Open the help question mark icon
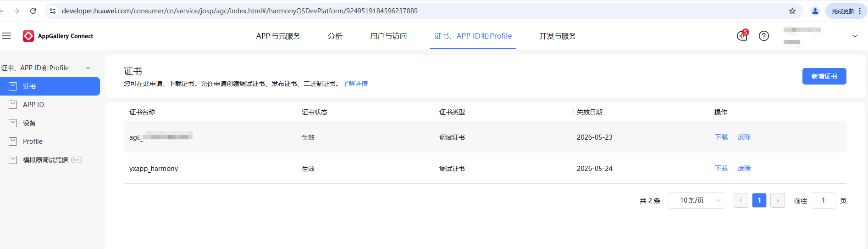Image resolution: width=868 pixels, height=249 pixels. click(x=764, y=36)
